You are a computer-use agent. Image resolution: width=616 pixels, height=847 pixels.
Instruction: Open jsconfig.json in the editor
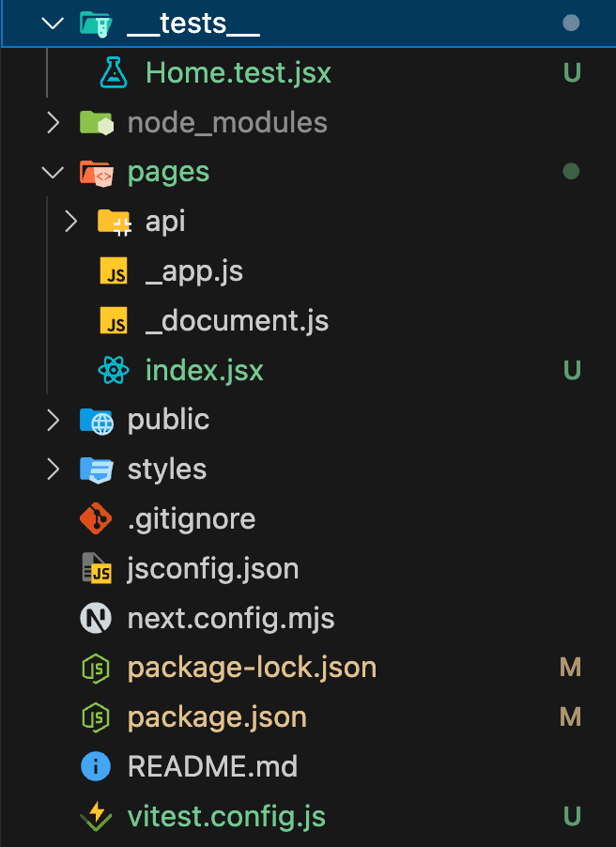coord(213,569)
